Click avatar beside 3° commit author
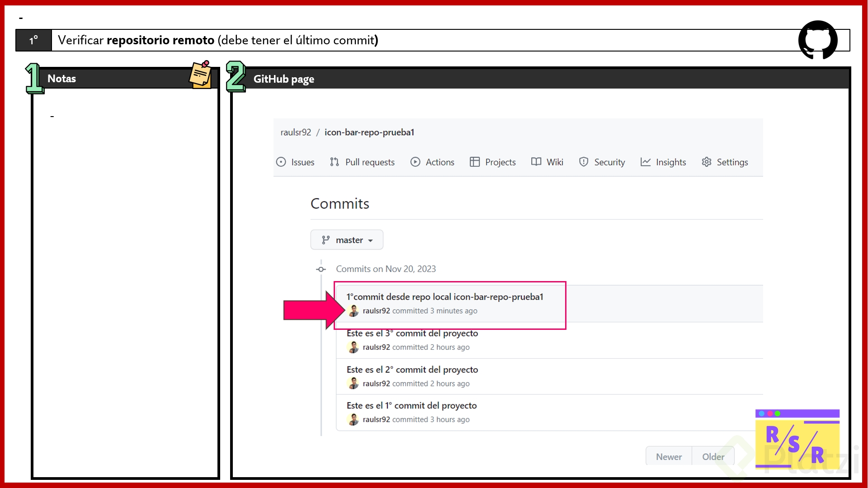 353,347
